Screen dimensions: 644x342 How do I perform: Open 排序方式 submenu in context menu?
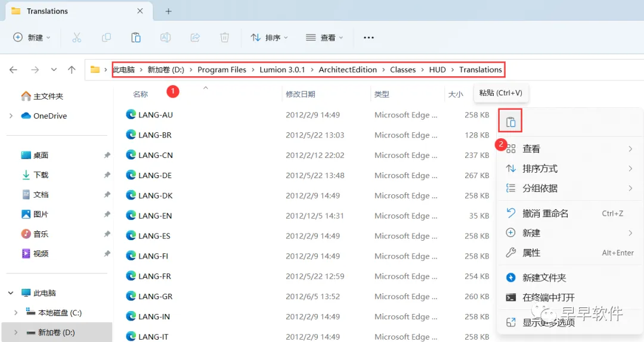pos(569,169)
